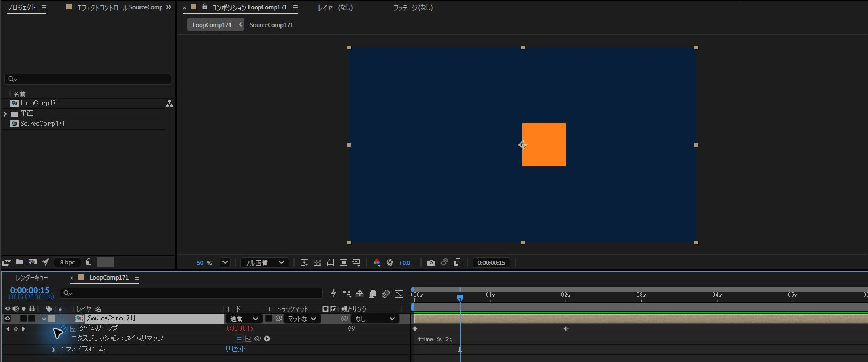
Task: Switch to the エフェクトコントロール tab
Action: (x=119, y=7)
